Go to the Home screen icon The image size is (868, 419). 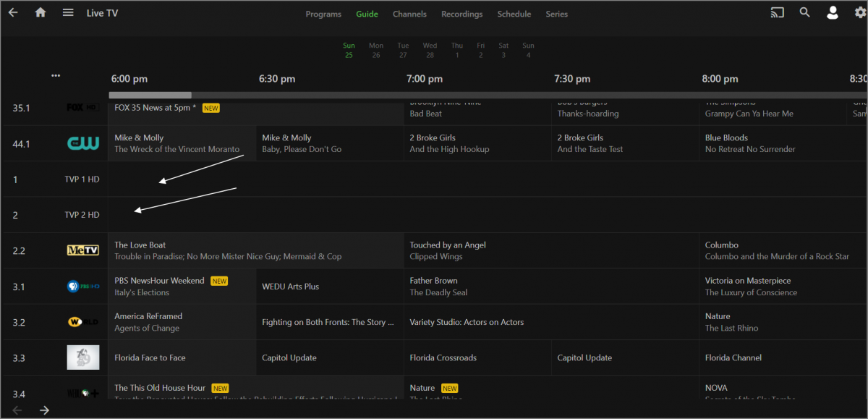point(41,12)
